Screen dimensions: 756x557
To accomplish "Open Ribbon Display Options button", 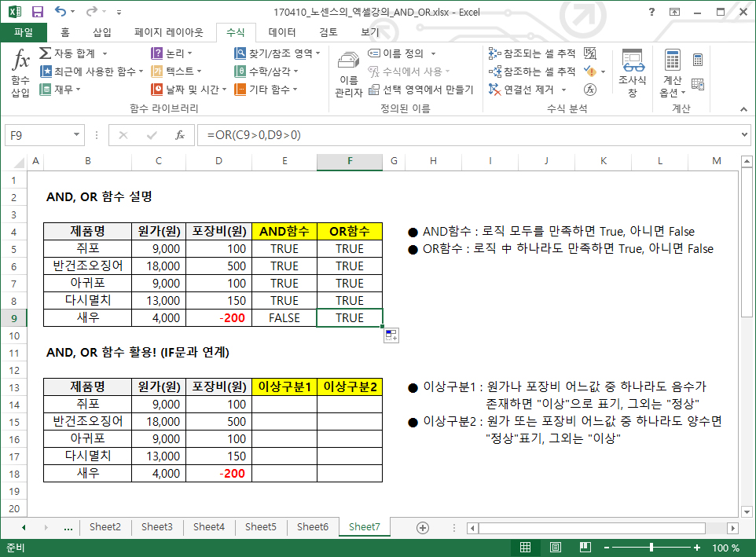I will point(674,12).
